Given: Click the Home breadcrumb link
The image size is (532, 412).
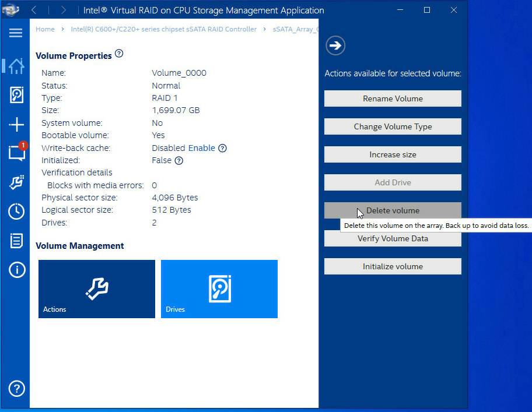Looking at the screenshot, I should coord(45,29).
